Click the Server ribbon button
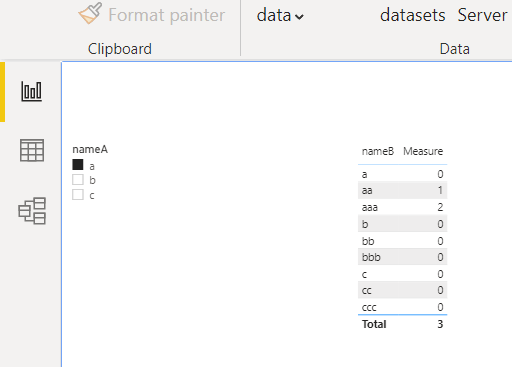The width and height of the screenshot is (512, 367). click(x=483, y=15)
